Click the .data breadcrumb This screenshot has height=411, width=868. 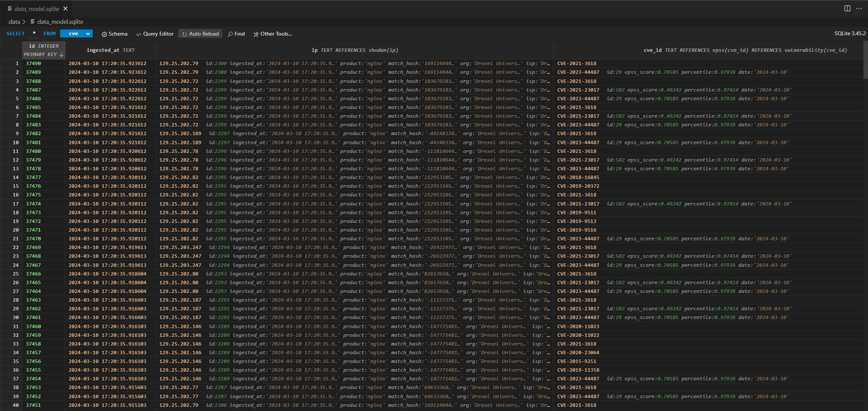pos(14,22)
